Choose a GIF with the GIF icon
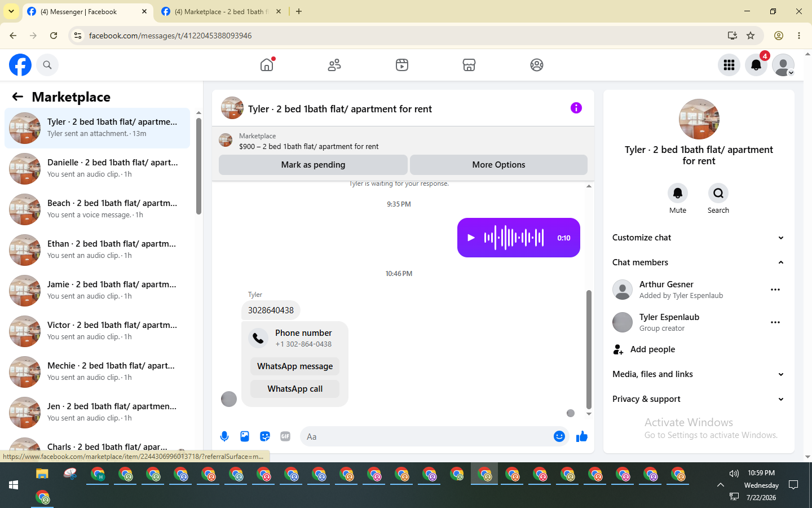812x508 pixels. pos(285,436)
